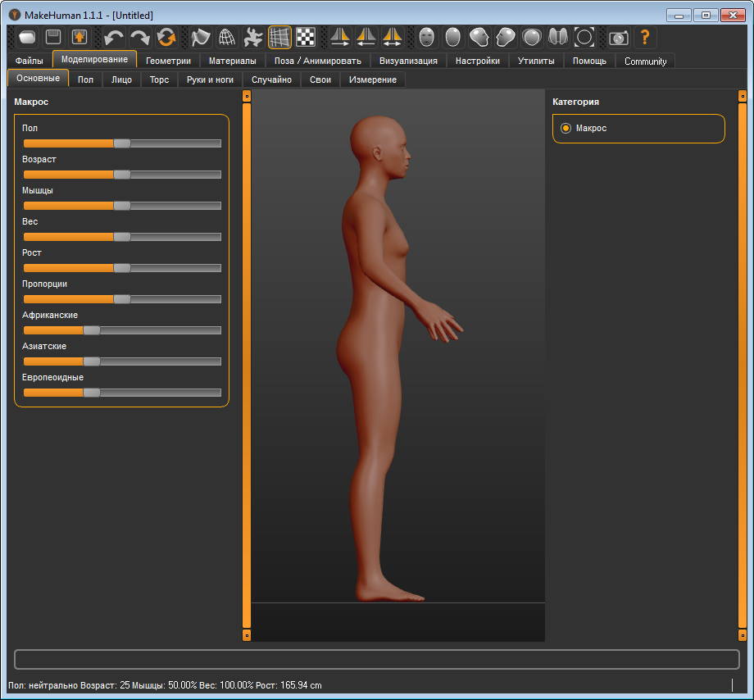
Task: Click the camera screenshot icon
Action: tap(619, 37)
